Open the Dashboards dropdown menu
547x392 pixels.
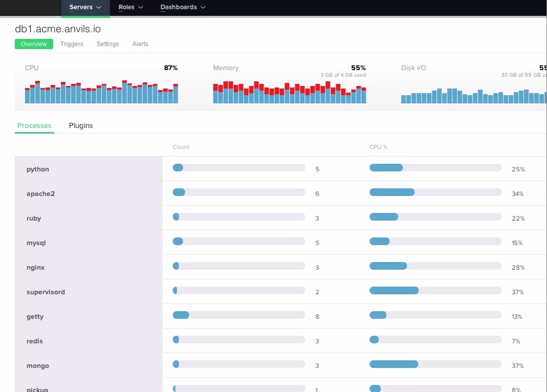coord(183,7)
